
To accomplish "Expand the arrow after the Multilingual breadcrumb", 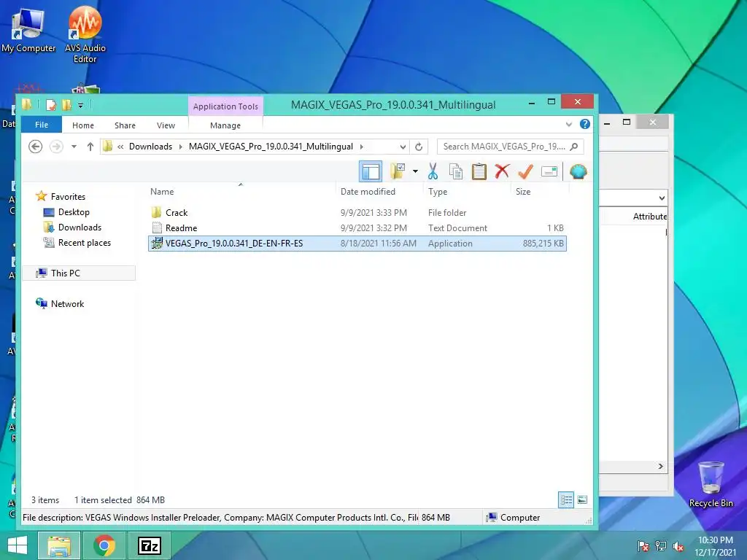I will pyautogui.click(x=362, y=147).
